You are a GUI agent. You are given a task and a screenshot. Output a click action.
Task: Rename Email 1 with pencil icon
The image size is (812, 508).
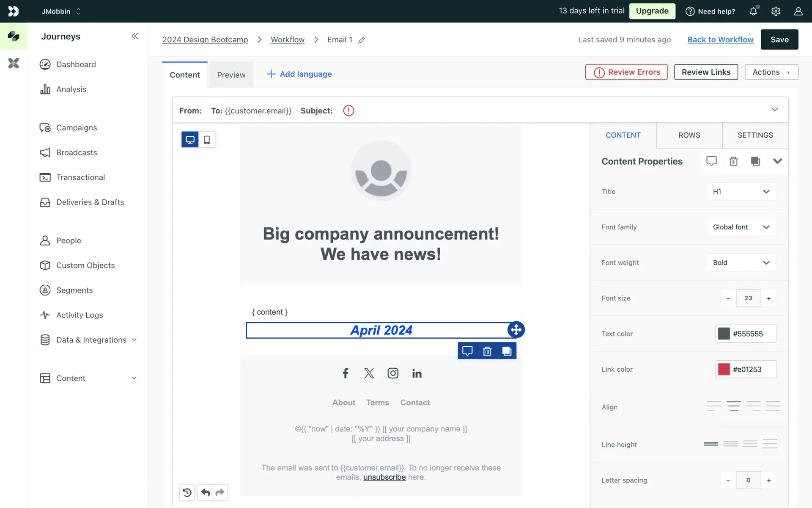click(362, 40)
